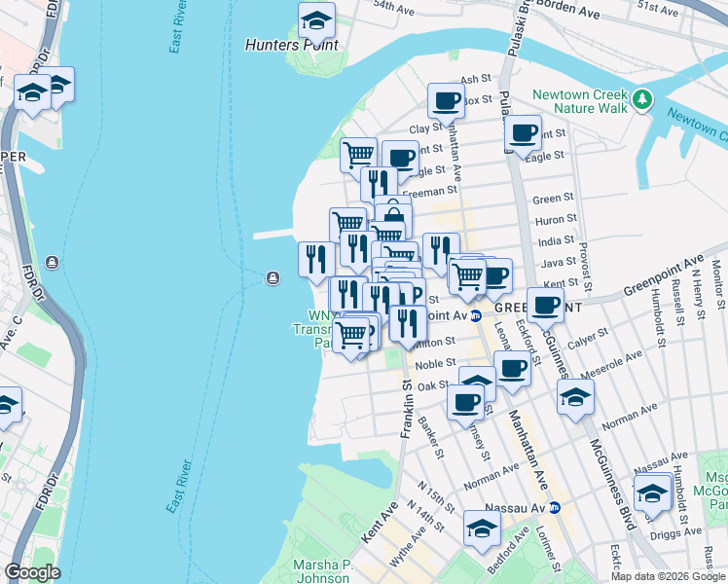
Task: Click the Newtown Creek Nature Walk label
Action: (x=580, y=101)
